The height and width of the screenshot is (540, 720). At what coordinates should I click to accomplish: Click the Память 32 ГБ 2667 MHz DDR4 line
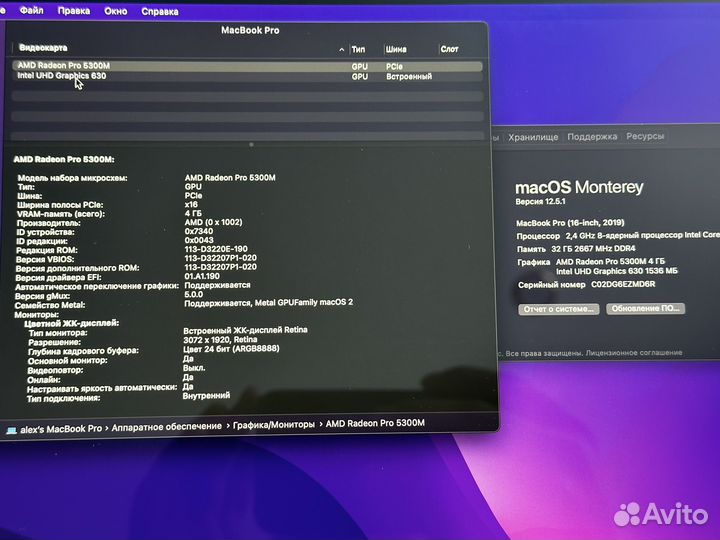576,249
